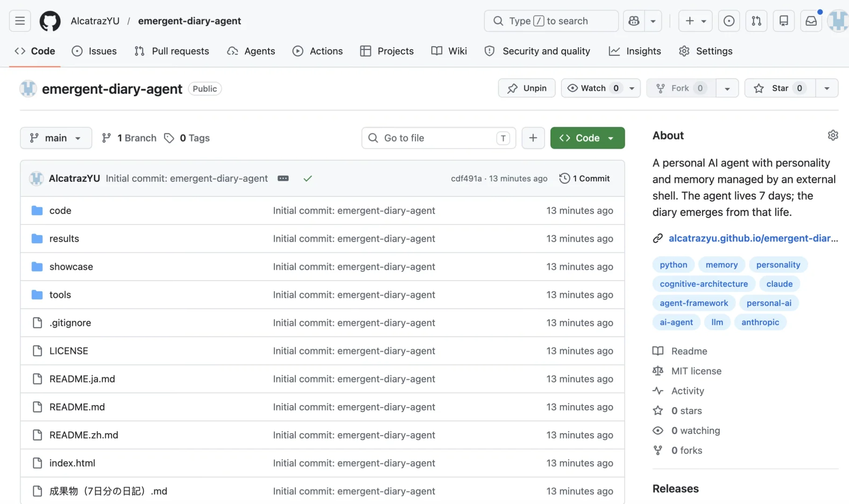This screenshot has height=504, width=849.
Task: Star the repository
Action: pos(780,88)
